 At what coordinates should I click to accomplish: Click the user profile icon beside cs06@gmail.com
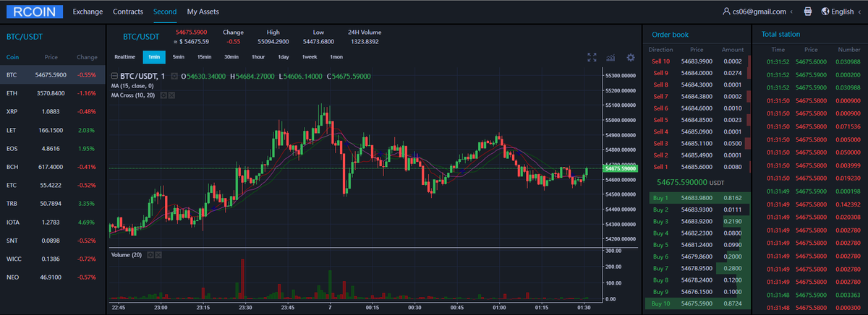(726, 12)
